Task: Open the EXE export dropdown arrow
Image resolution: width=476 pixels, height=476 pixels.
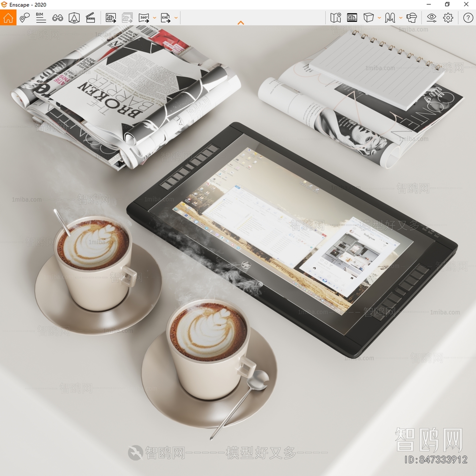Action: pos(176,18)
